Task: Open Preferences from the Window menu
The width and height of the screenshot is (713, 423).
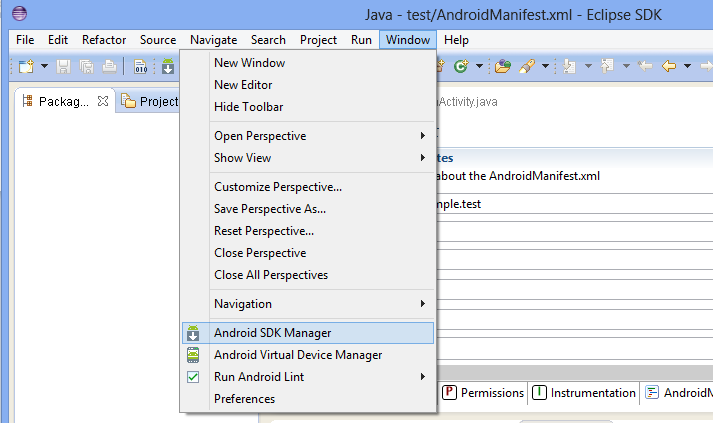Action: [308, 399]
